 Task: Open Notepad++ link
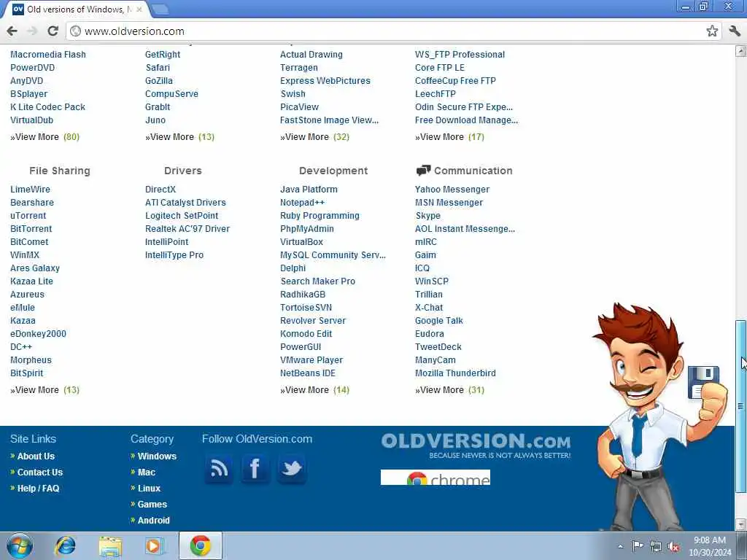(302, 203)
